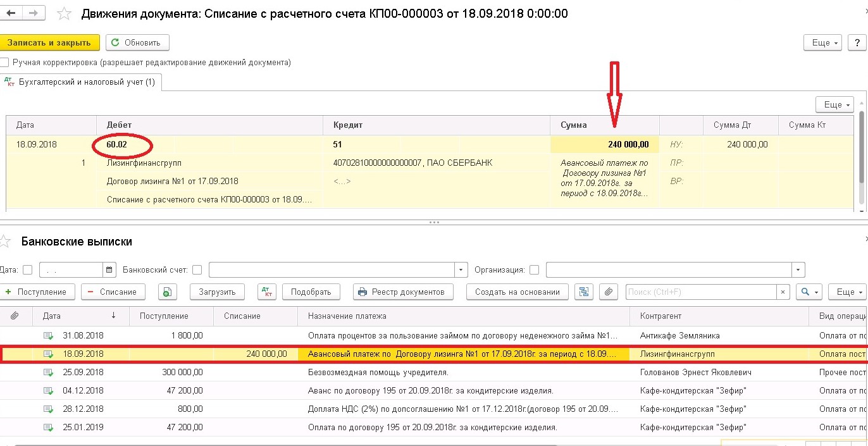
Task: Click Записать и закрыть button
Action: 50,42
